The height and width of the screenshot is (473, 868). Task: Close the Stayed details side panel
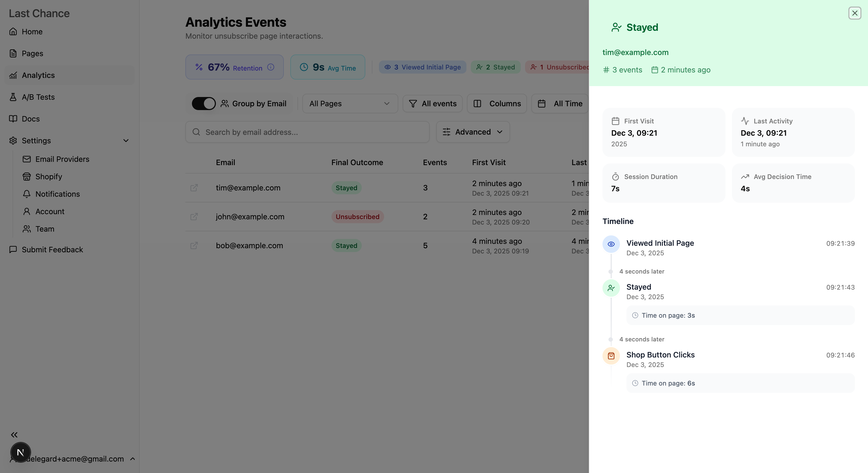pyautogui.click(x=855, y=13)
